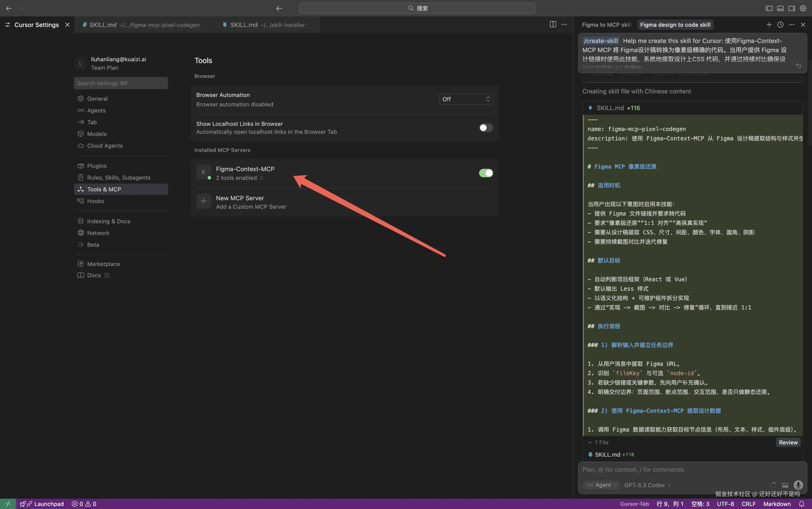The image size is (812, 509).
Task: Click the settings gear in title bar
Action: [x=803, y=8]
